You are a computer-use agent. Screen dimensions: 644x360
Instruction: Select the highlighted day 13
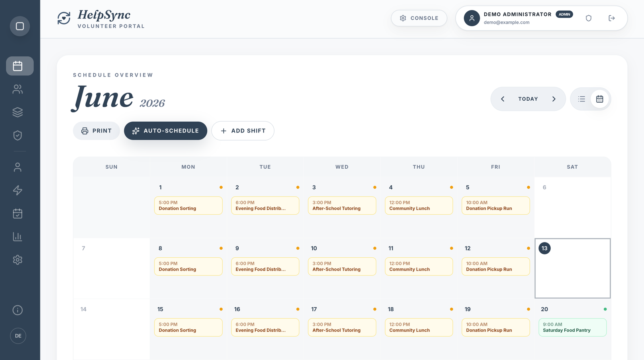545,248
